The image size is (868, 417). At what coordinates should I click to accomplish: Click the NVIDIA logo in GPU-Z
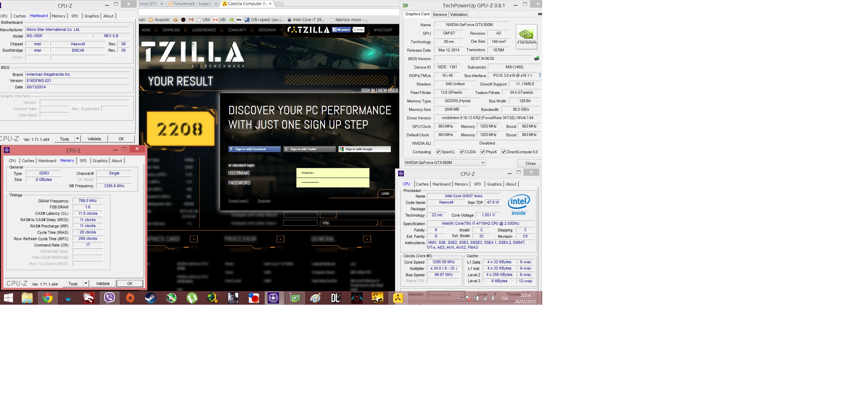(x=526, y=37)
